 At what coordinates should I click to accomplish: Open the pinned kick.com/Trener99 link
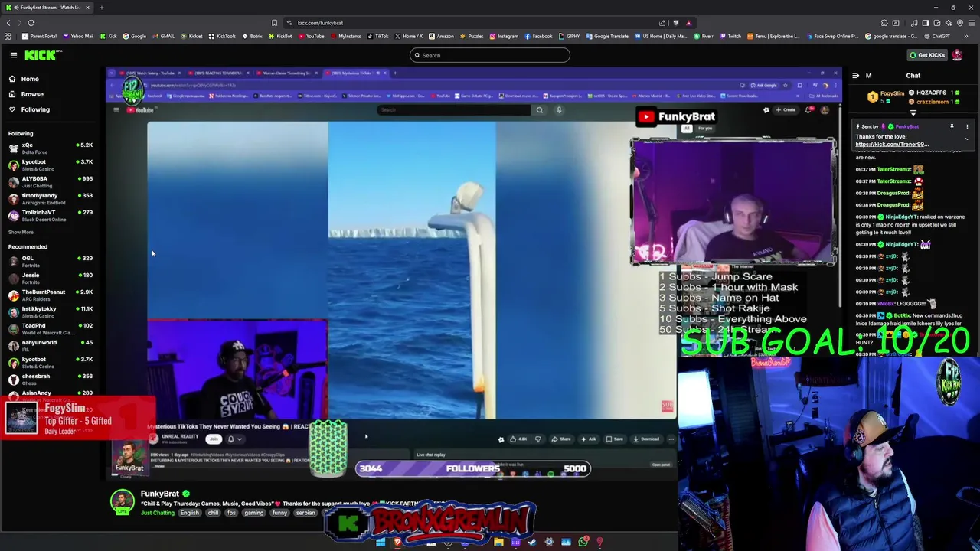892,145
